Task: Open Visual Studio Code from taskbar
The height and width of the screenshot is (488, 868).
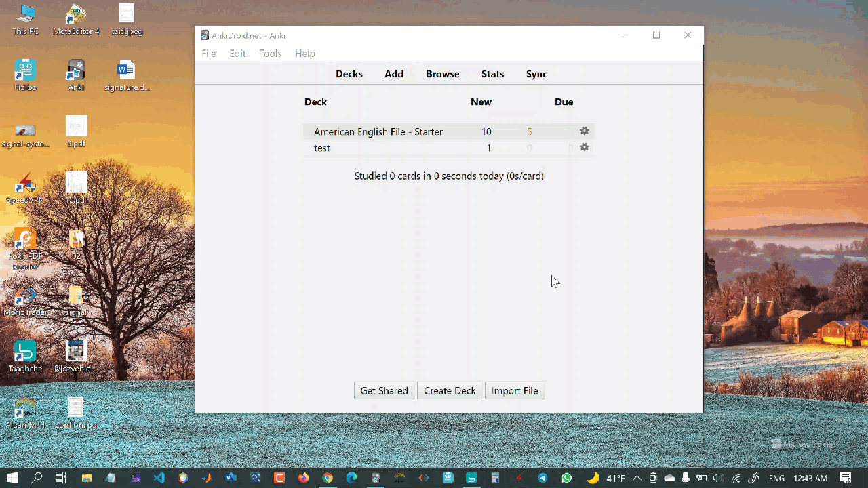Action: click(159, 478)
